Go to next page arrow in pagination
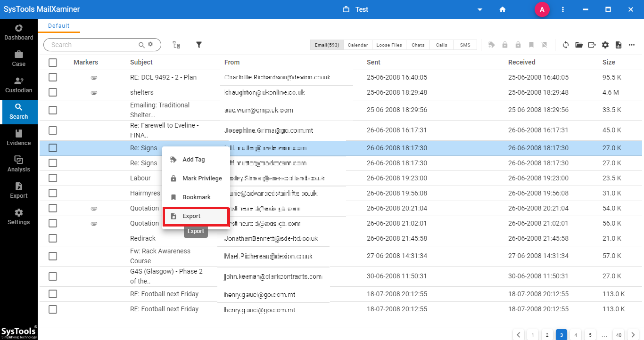The width and height of the screenshot is (644, 340). coord(633,335)
